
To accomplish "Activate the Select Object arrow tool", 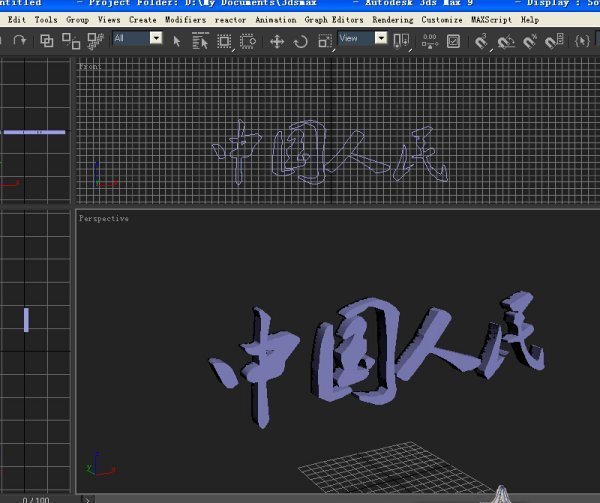I will tap(177, 41).
